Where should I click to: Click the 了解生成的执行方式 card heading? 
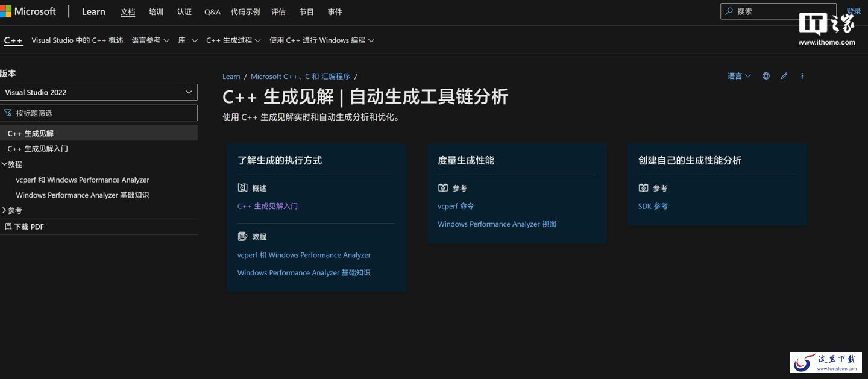click(x=280, y=160)
